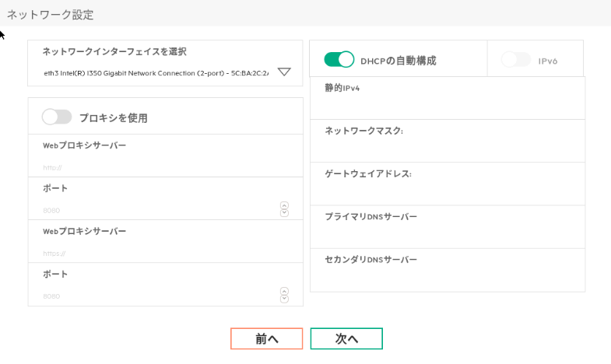The height and width of the screenshot is (364, 611).
Task: Increase the HTTPS proxy port with the up arrow
Action: point(284,292)
